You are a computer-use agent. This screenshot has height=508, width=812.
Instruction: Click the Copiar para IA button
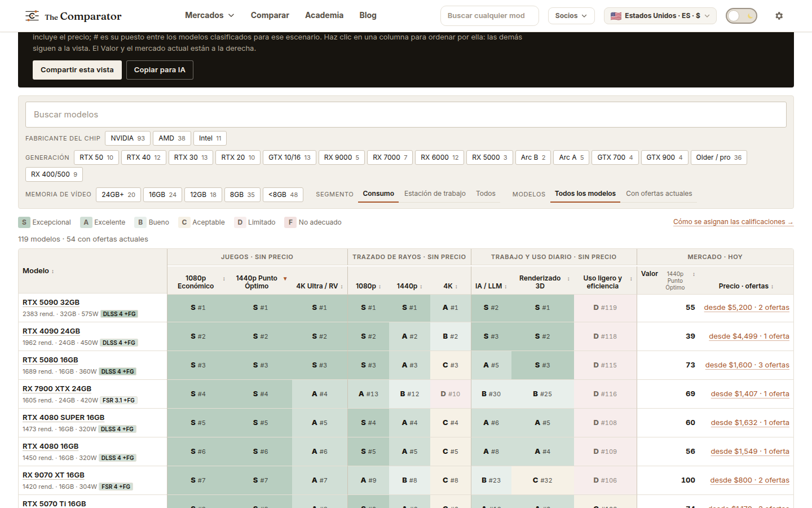pos(160,70)
